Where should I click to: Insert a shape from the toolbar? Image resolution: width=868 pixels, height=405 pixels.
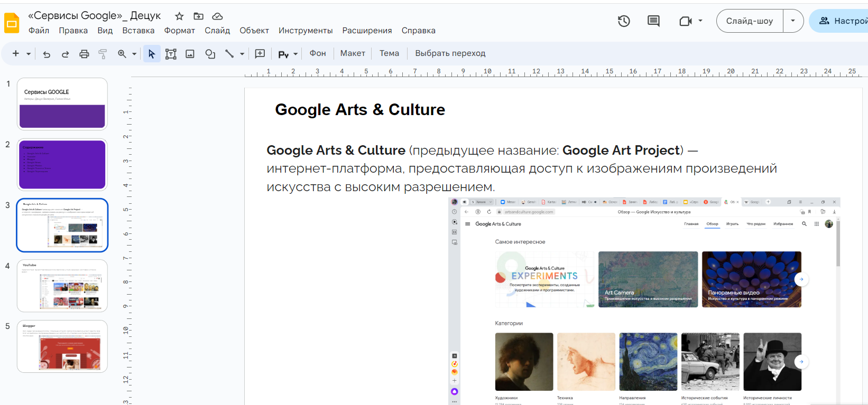click(x=210, y=54)
